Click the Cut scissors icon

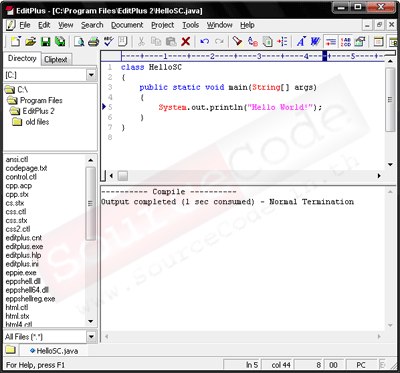click(141, 41)
